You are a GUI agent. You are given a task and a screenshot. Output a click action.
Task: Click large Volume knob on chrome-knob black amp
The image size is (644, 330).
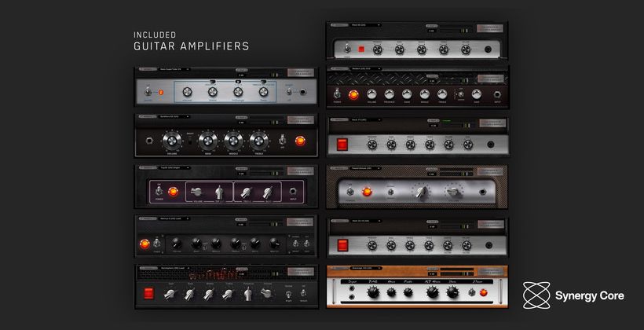[172, 141]
